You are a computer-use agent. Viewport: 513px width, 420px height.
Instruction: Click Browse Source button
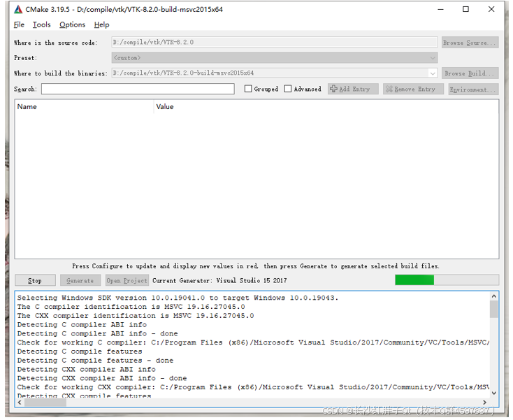470,43
